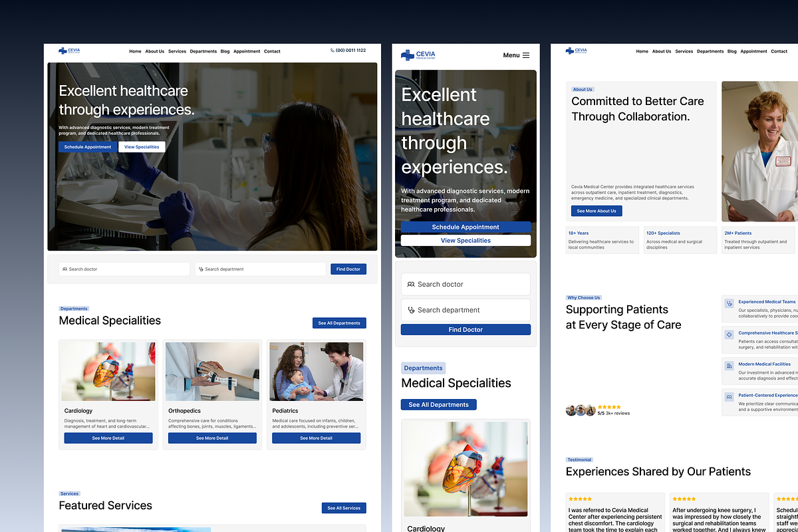Click the smiling doctor photo on the About page
The width and height of the screenshot is (798, 532).
click(x=759, y=152)
